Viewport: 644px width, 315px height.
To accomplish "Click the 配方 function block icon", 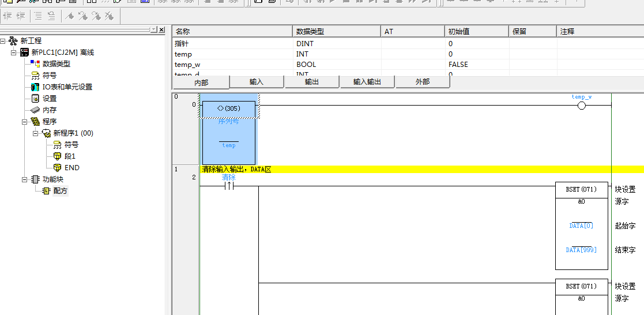I will point(46,190).
